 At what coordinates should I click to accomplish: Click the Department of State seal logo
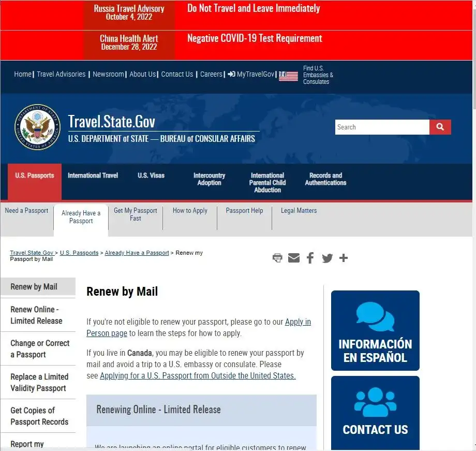[x=38, y=127]
